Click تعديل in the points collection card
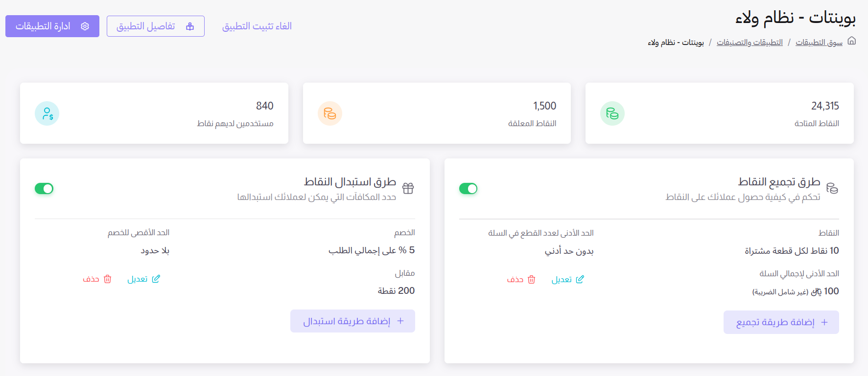The image size is (868, 376). coord(568,279)
